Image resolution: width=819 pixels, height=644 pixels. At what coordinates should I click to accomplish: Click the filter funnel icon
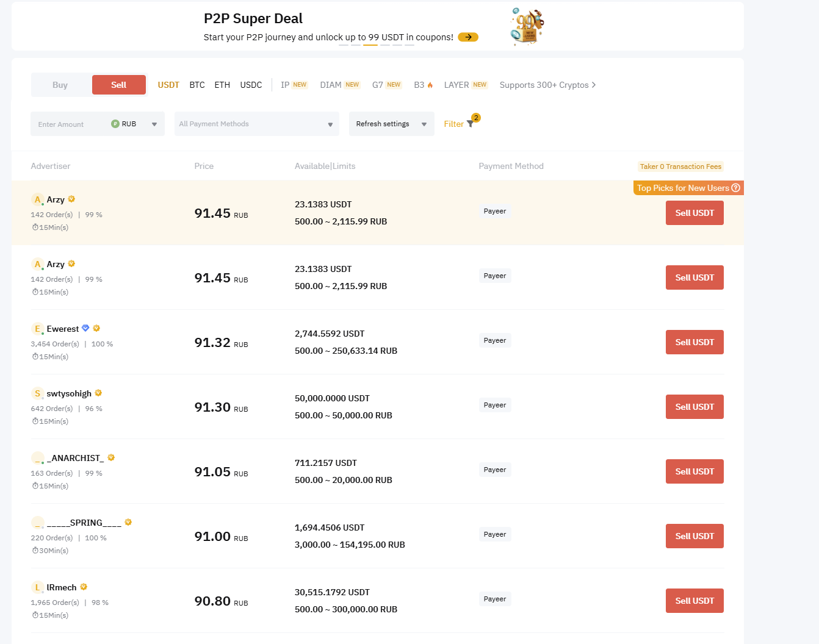point(470,124)
